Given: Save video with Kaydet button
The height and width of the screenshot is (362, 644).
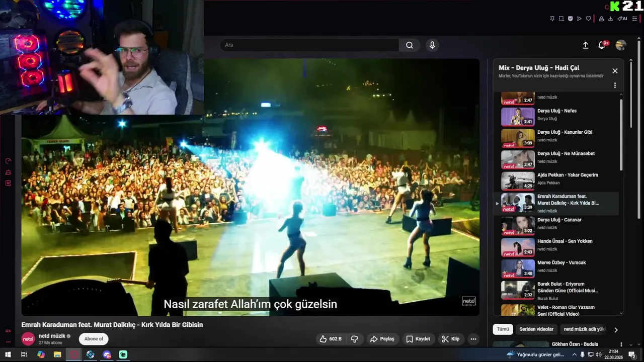Looking at the screenshot, I should click(x=418, y=339).
